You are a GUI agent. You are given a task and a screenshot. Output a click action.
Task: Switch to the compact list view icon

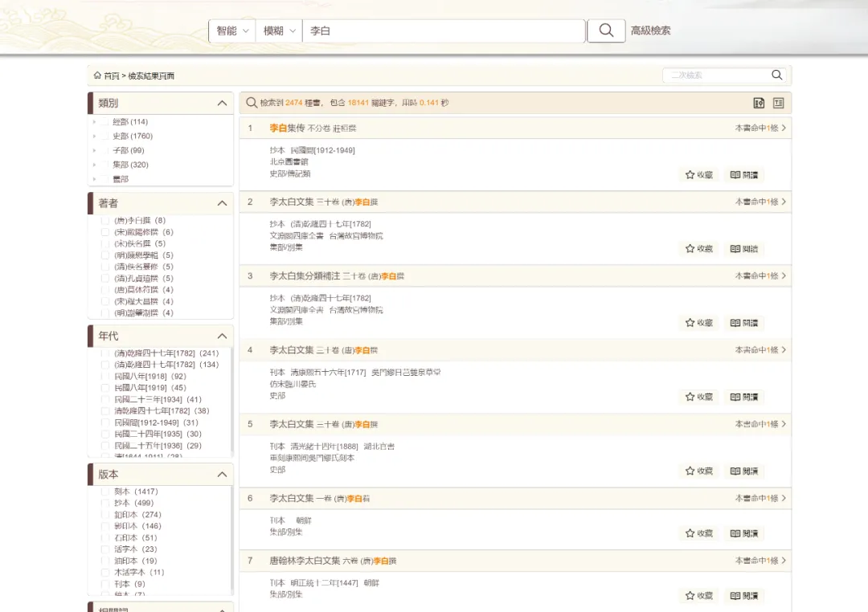tap(778, 103)
